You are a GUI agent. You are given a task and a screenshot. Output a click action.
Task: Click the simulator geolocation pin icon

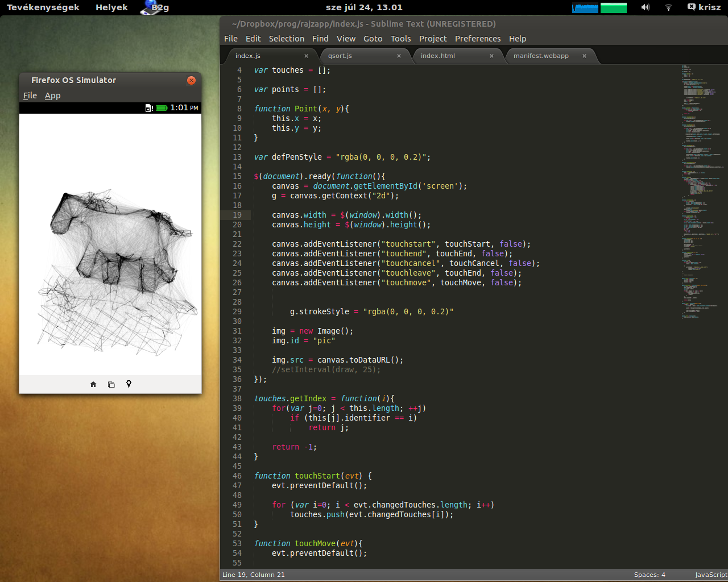pos(129,384)
